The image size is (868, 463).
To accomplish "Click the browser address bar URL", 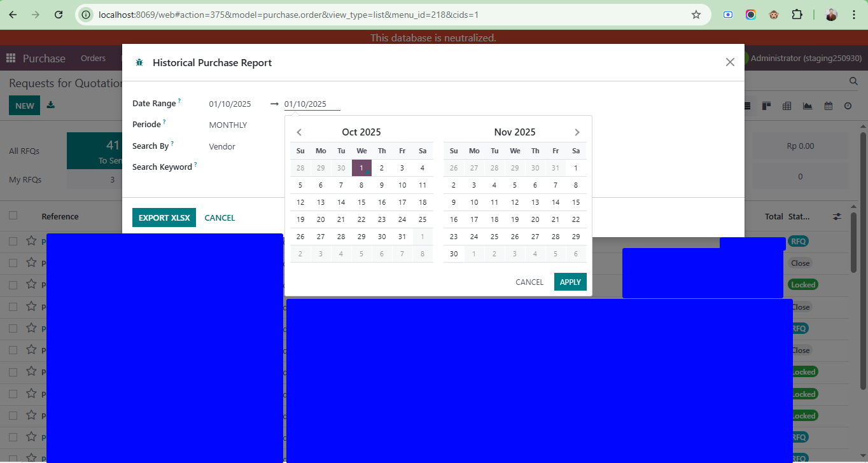I will point(288,15).
